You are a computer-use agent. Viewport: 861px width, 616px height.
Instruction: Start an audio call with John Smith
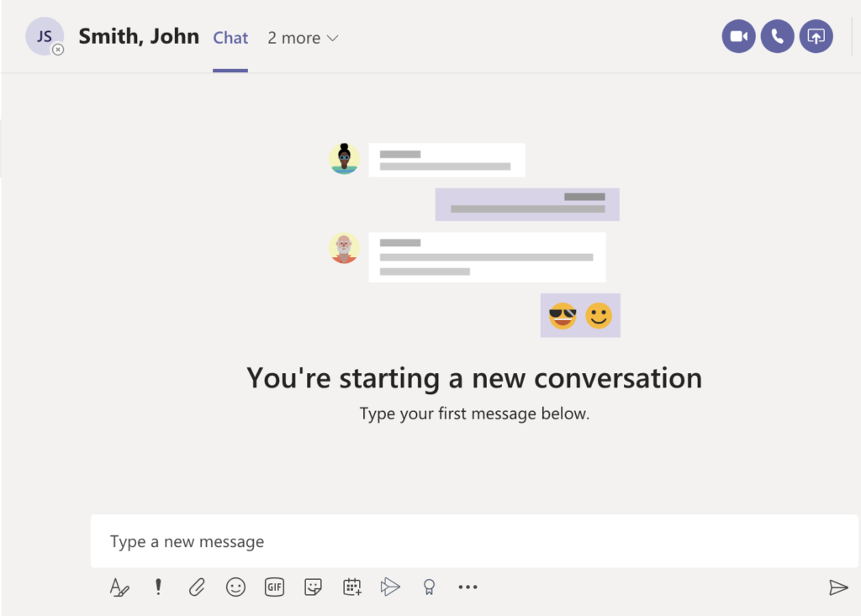(777, 36)
